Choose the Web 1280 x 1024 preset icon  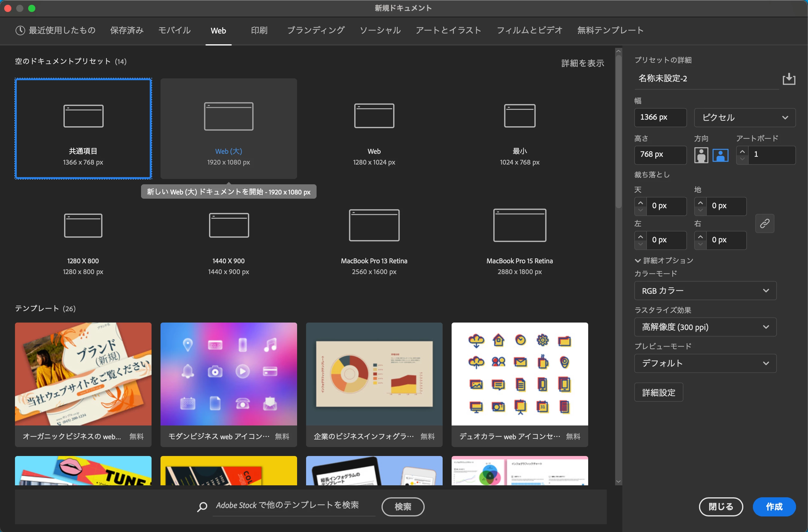click(x=374, y=116)
